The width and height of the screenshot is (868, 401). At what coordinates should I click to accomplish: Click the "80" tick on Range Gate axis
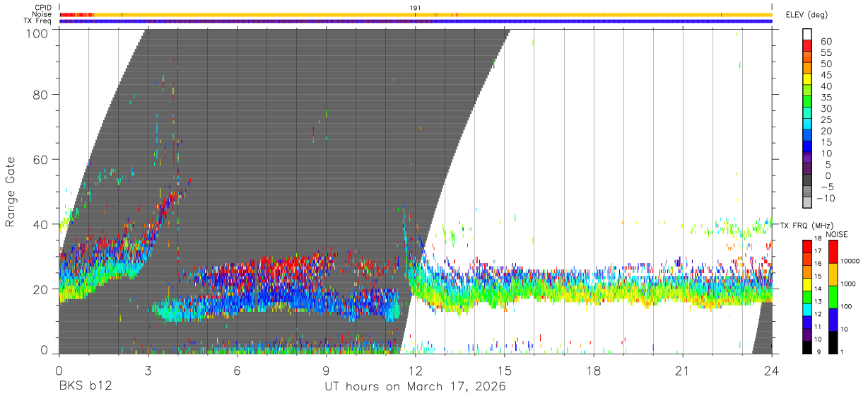click(40, 95)
